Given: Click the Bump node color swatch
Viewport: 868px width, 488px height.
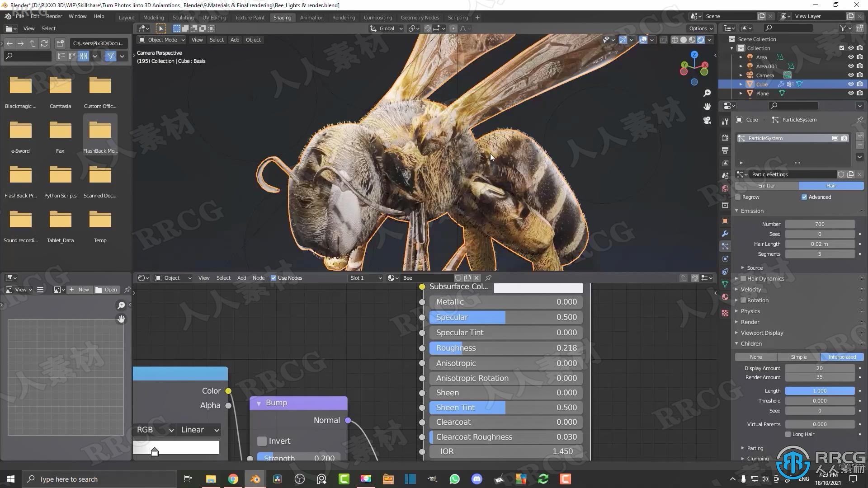Looking at the screenshot, I should click(299, 402).
